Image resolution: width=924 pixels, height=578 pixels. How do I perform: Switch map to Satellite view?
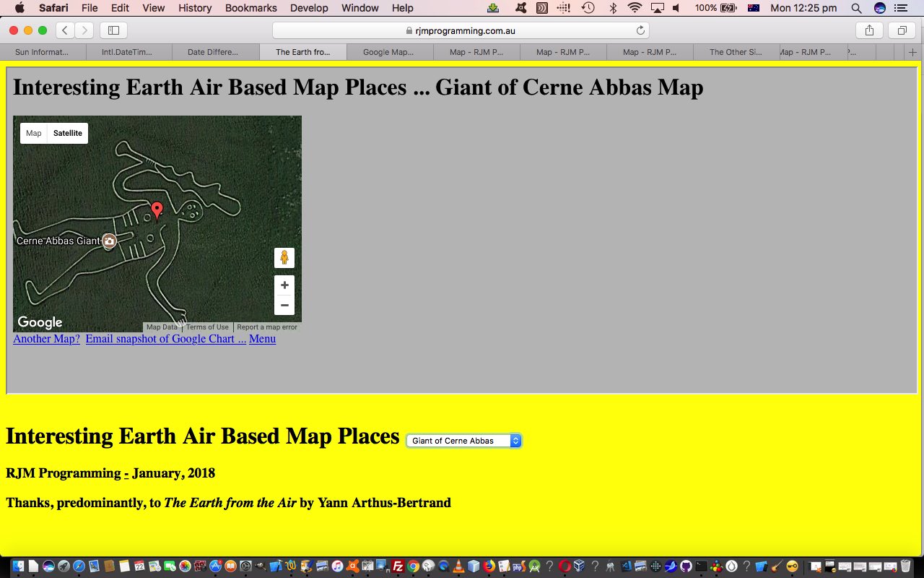[x=68, y=133]
